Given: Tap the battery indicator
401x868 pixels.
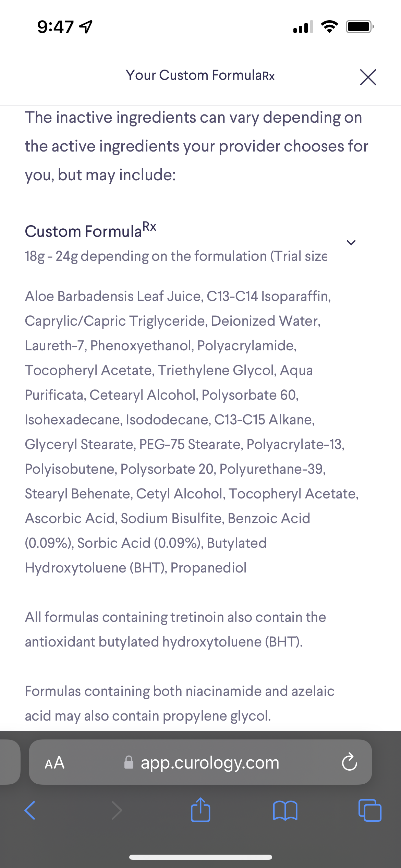Looking at the screenshot, I should point(360,27).
